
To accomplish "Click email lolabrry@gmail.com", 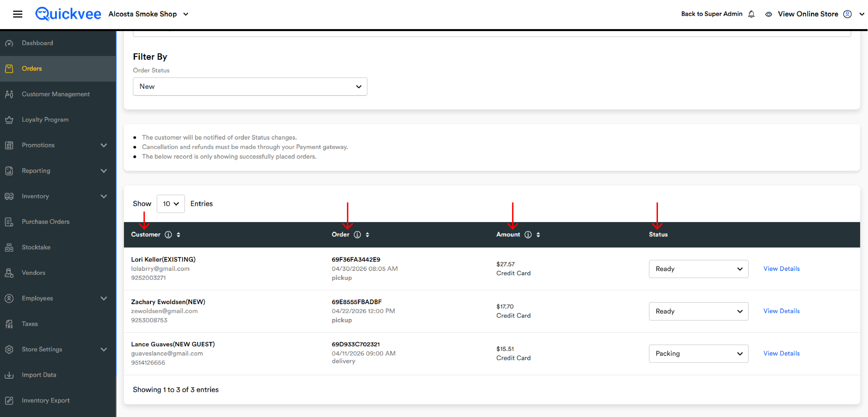I will tap(160, 269).
